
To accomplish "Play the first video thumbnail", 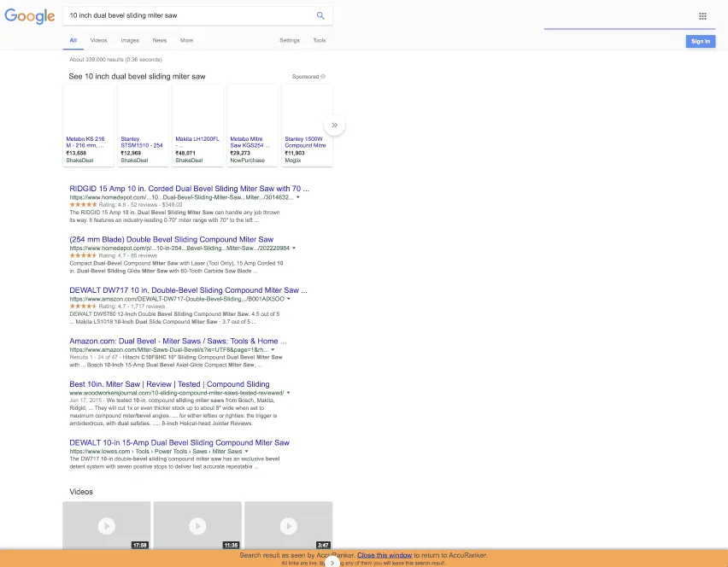I will pyautogui.click(x=106, y=526).
